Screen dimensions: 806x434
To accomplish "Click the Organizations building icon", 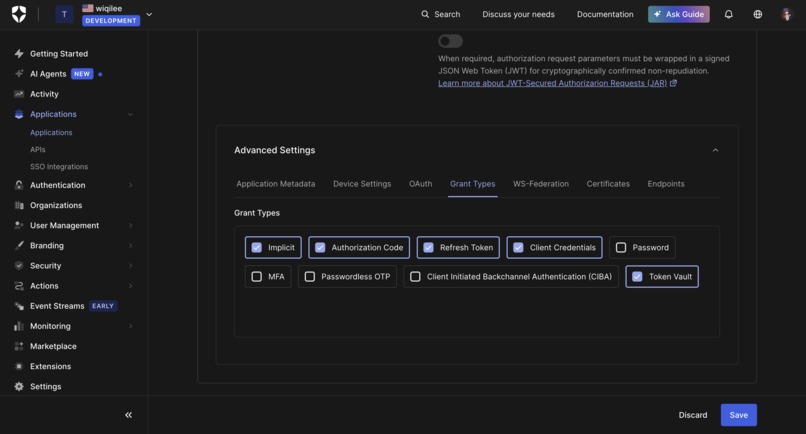I will (19, 205).
